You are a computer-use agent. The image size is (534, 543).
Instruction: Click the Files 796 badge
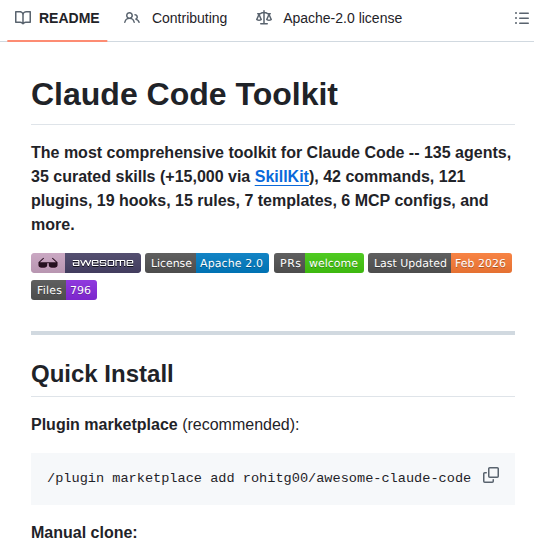pos(64,290)
